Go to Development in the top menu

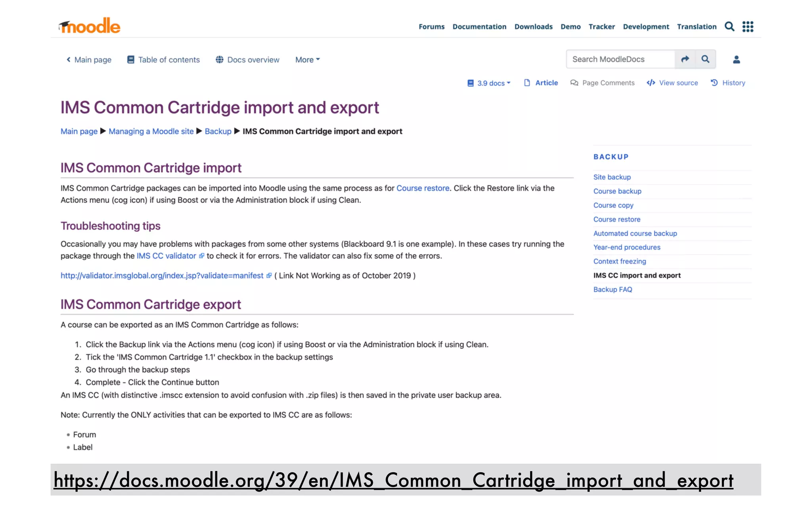646,27
